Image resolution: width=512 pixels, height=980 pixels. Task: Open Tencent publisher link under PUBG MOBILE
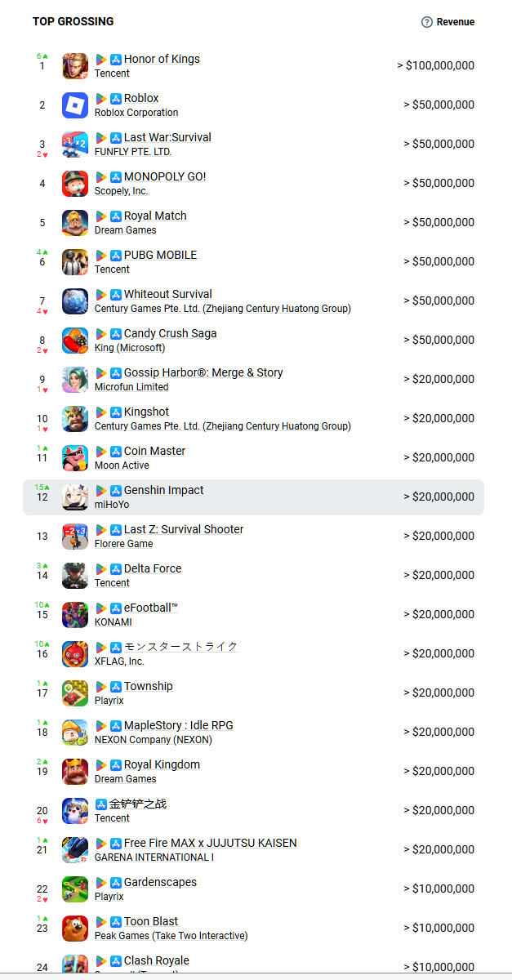coord(112,269)
